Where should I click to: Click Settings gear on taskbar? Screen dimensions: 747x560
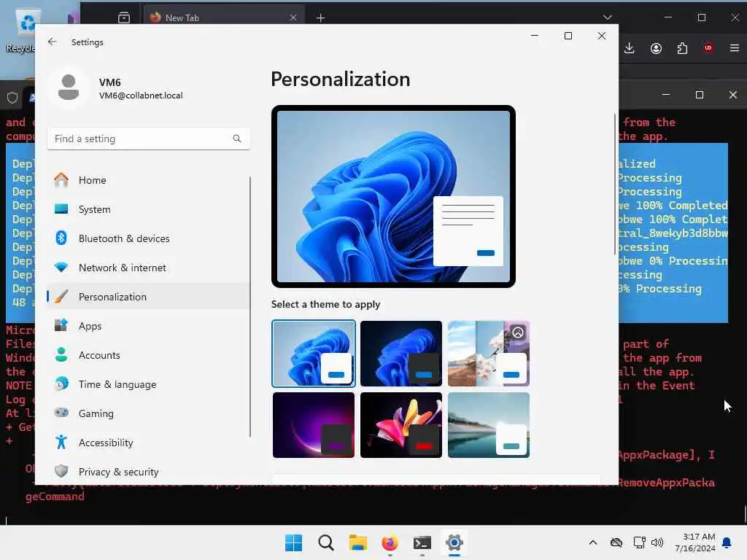pyautogui.click(x=454, y=542)
